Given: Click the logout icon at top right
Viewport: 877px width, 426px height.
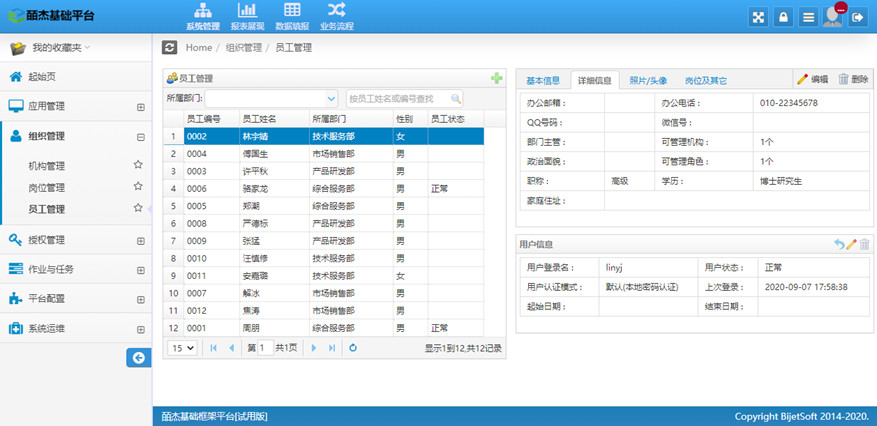Looking at the screenshot, I should (x=858, y=17).
